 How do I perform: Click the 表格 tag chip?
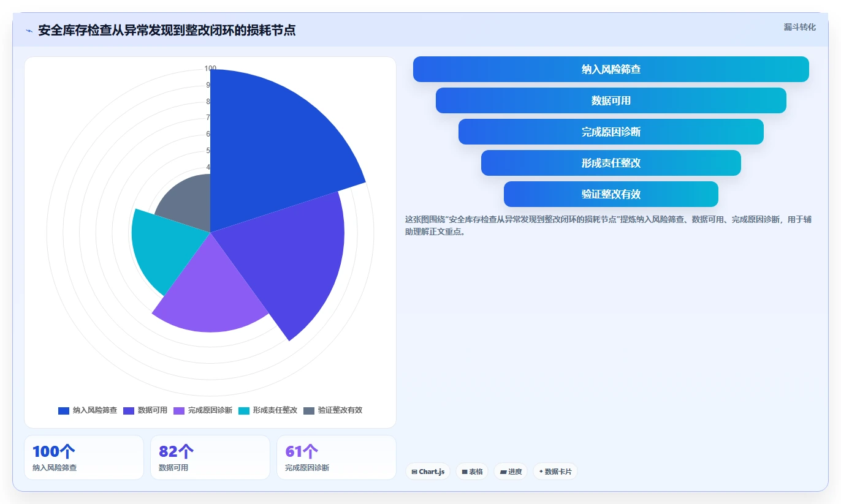coord(472,472)
